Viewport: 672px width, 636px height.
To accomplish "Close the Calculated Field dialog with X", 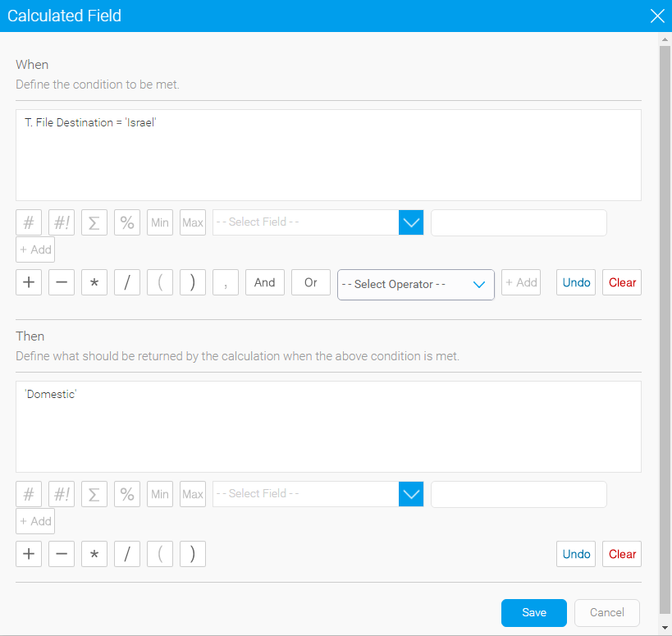I will (657, 16).
